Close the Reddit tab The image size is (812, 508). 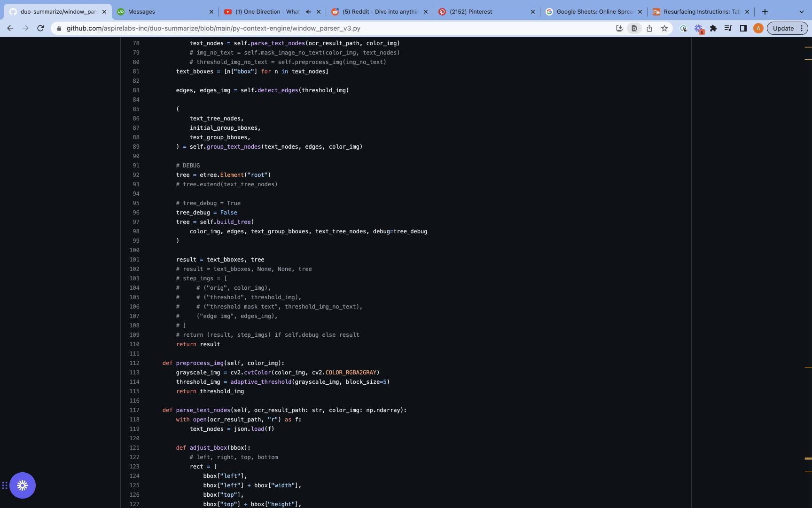click(x=426, y=12)
